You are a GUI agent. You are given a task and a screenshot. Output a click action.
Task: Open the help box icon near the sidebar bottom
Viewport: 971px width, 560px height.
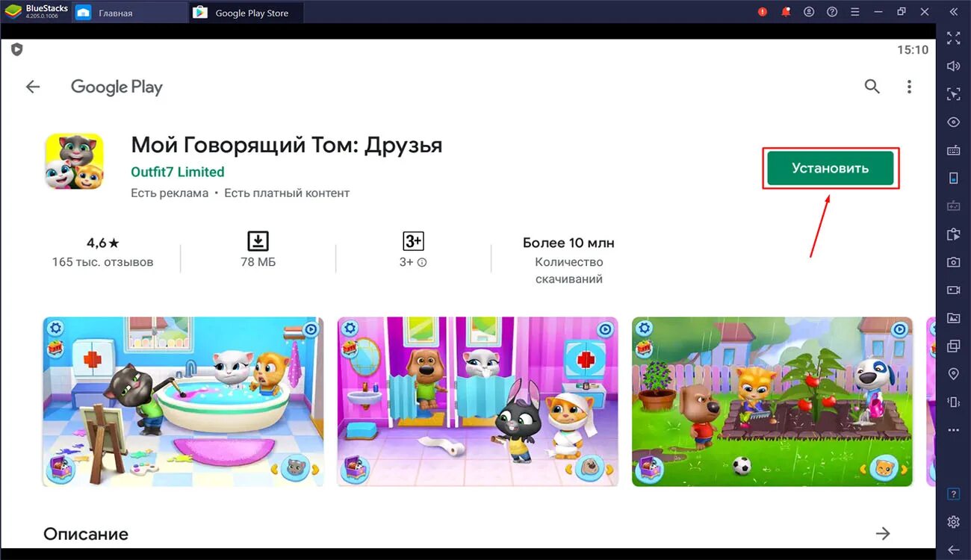coord(953,494)
